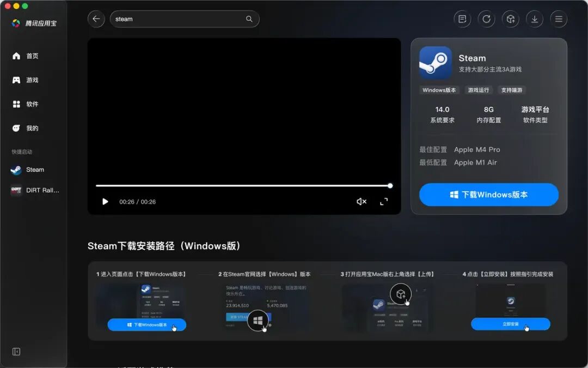Click the "00:26 / 00:26" time display
The width and height of the screenshot is (588, 368).
point(137,202)
